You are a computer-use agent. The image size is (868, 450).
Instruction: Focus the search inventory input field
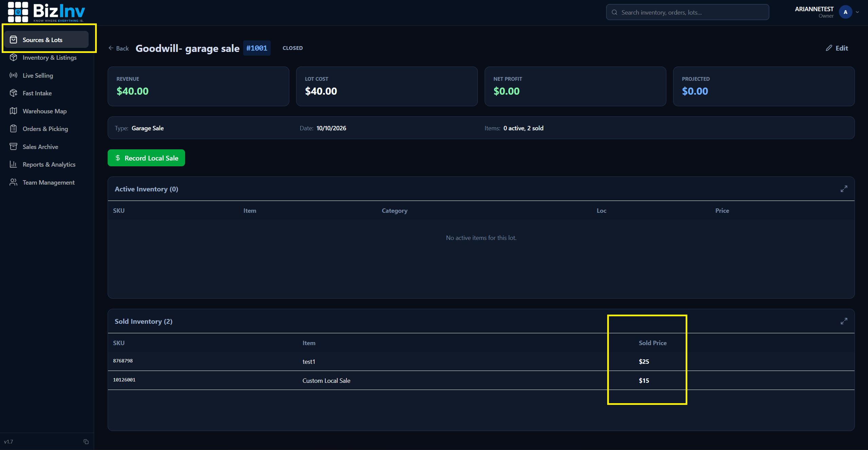687,12
